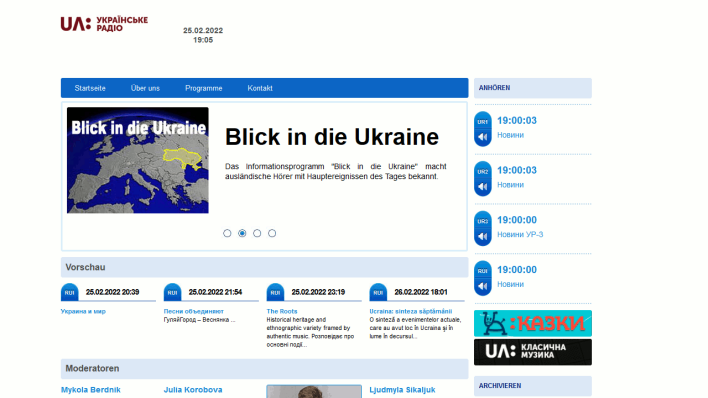Screen dimensions: 708x398
Task: Open the Über uns menu item
Action: [145, 88]
